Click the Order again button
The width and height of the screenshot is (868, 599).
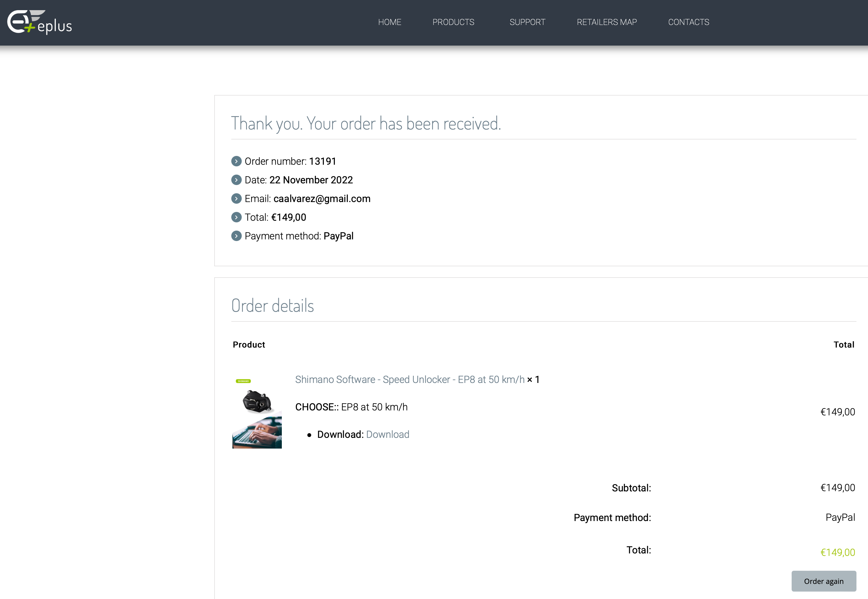pyautogui.click(x=824, y=581)
